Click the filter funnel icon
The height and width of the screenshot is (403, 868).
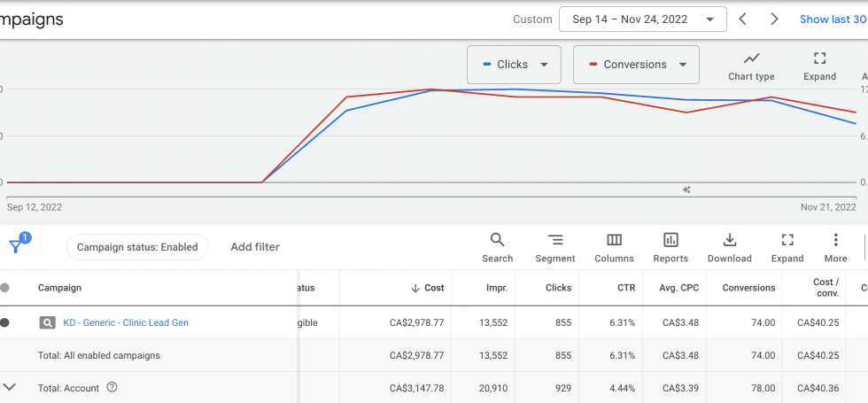tap(17, 246)
